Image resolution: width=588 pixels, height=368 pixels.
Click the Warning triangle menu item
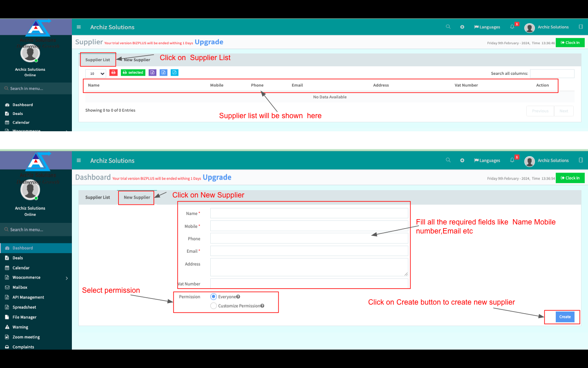pos(20,327)
